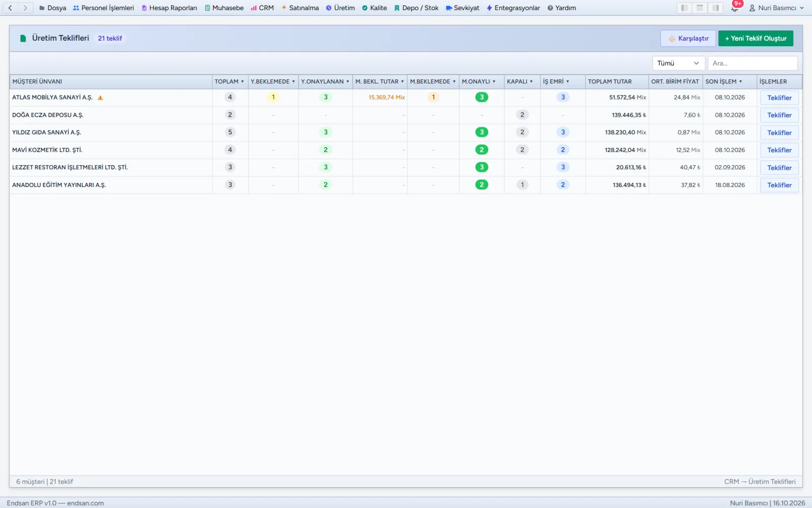Open the Üretim menu
812x508 pixels.
pos(340,8)
